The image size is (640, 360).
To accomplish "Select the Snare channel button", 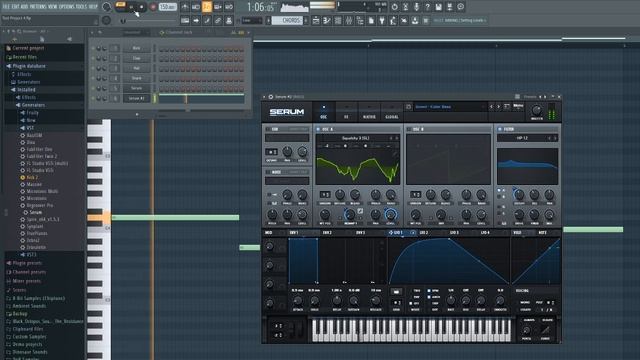I will click(x=136, y=78).
